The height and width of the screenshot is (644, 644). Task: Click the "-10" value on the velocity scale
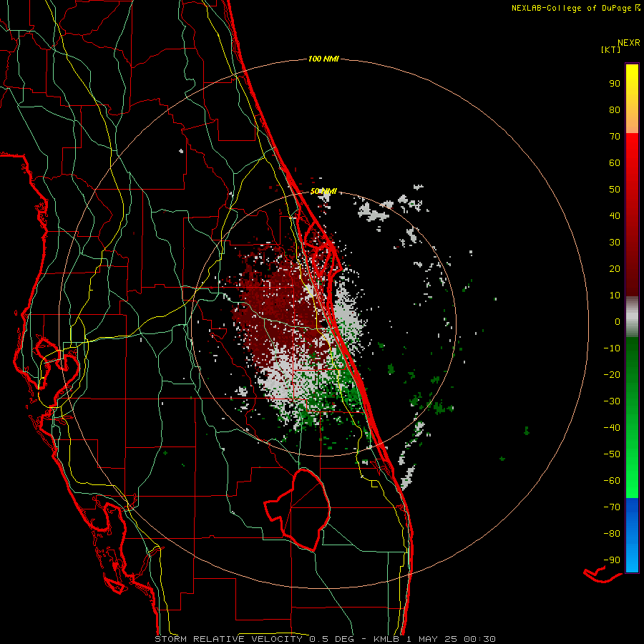point(612,348)
